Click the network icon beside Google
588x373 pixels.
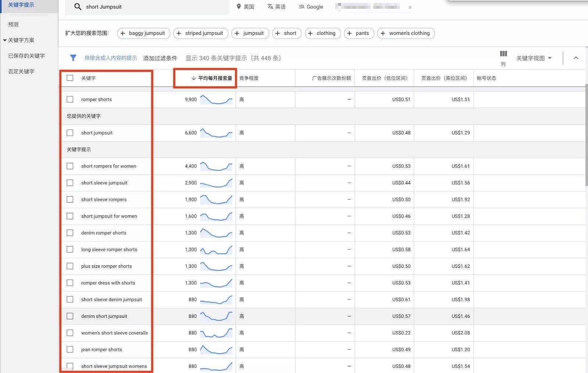(301, 7)
